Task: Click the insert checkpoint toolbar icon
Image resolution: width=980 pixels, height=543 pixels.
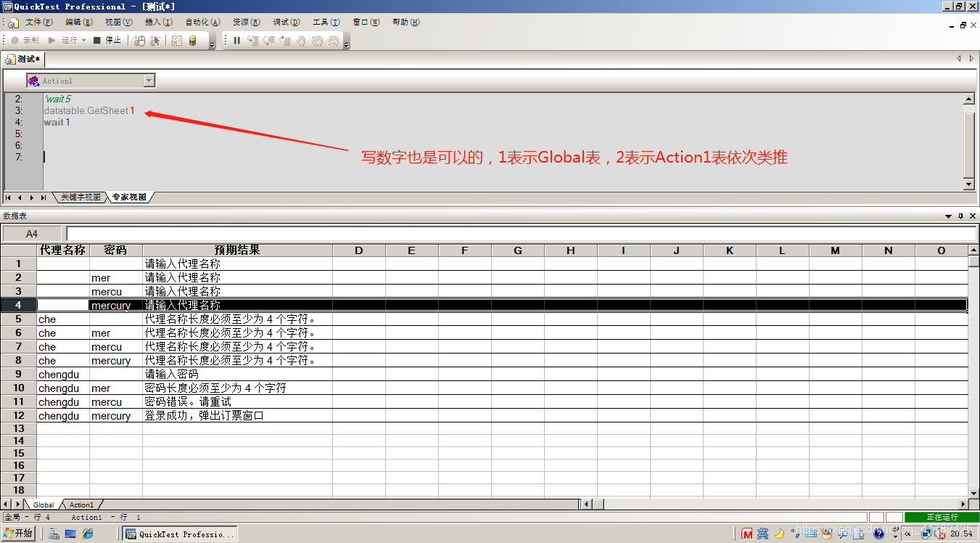Action: coord(177,41)
